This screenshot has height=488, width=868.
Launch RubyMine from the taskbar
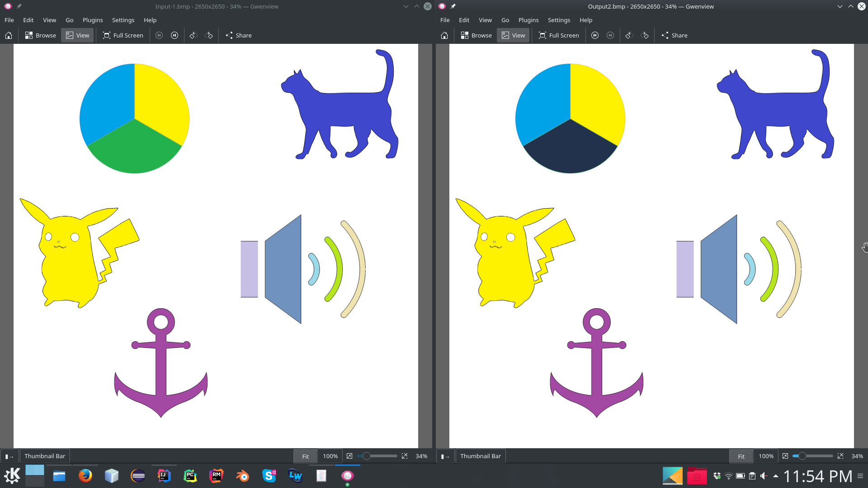[217, 476]
